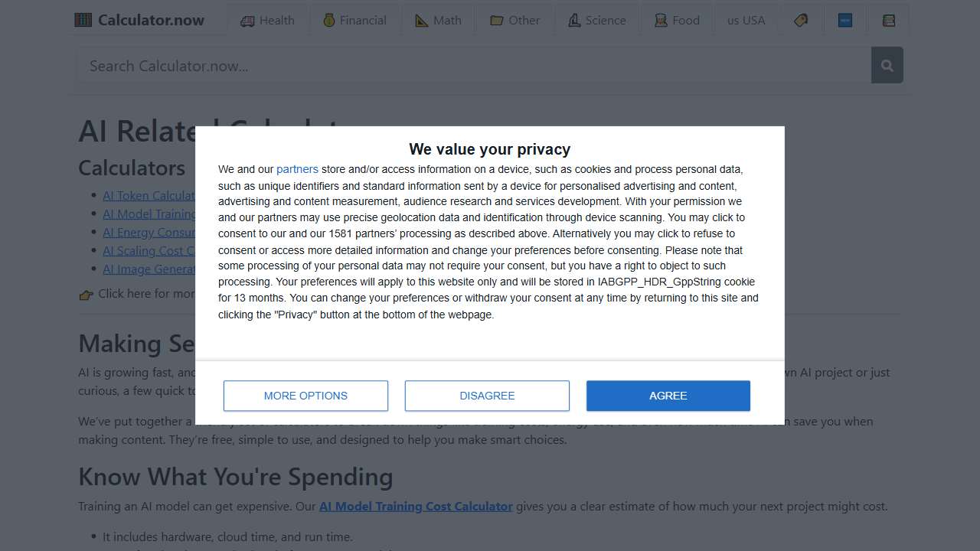
Task: Click the set-square icon beside Math
Action: click(422, 21)
